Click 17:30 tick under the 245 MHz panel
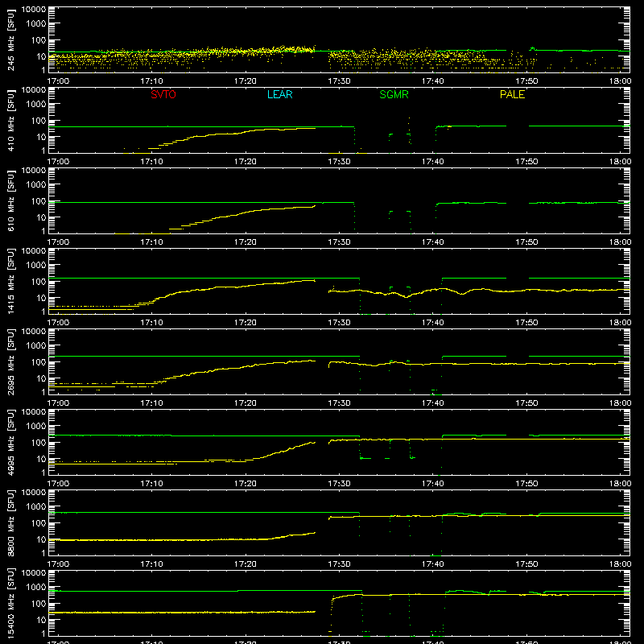 click(339, 81)
